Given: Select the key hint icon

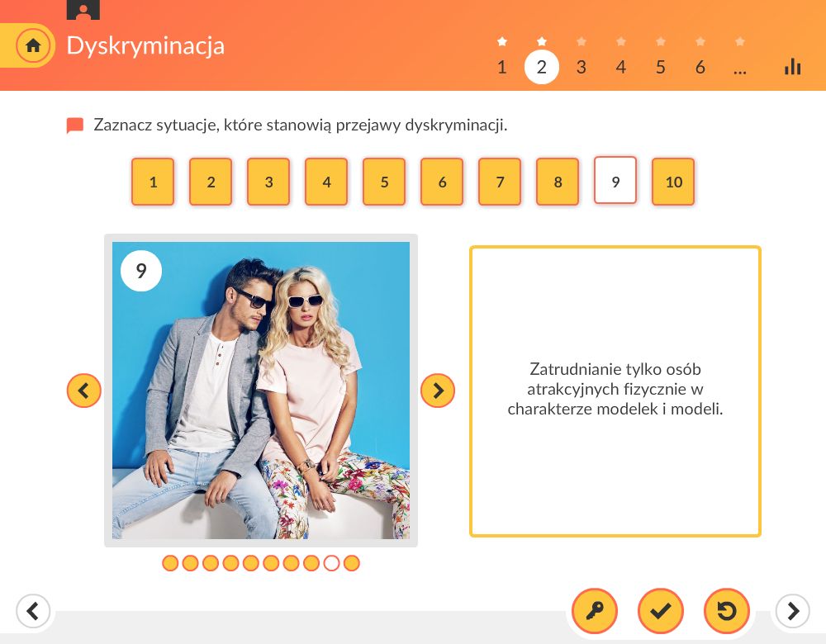Looking at the screenshot, I should point(594,611).
